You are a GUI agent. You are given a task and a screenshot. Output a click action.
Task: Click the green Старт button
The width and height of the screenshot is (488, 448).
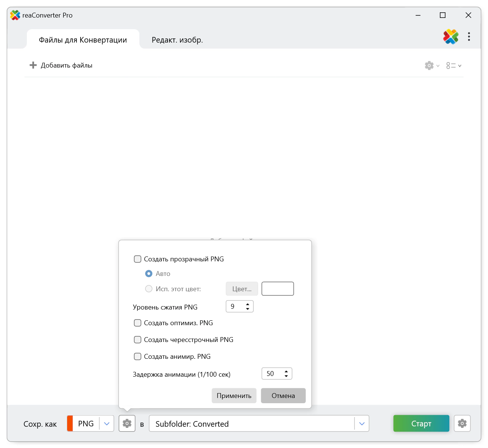pyautogui.click(x=421, y=423)
